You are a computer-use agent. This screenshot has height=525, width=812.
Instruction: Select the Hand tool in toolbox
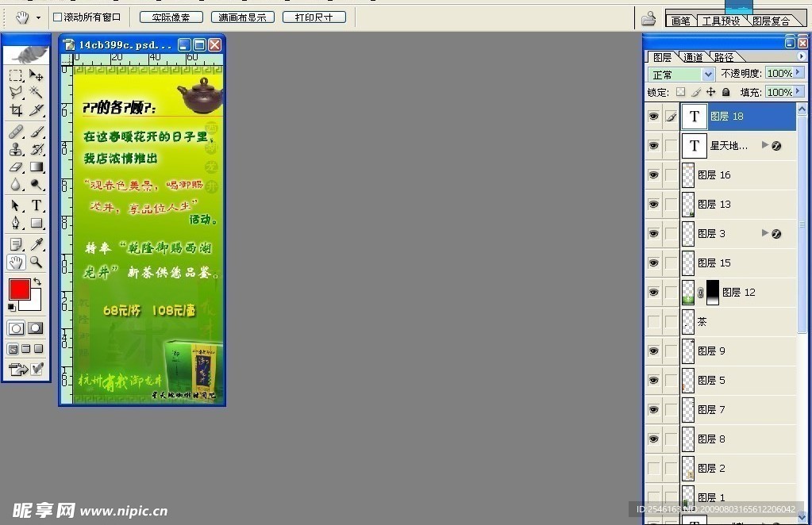click(16, 262)
